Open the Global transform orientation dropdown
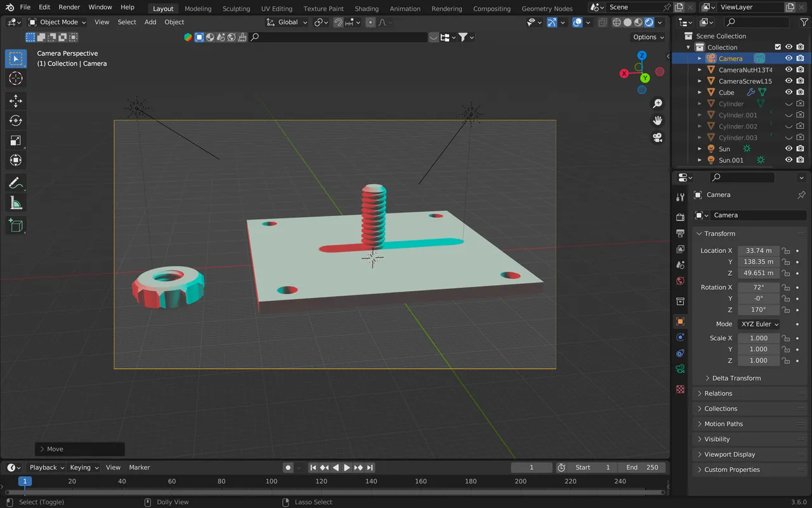Screen dimensions: 812x508 287,22
